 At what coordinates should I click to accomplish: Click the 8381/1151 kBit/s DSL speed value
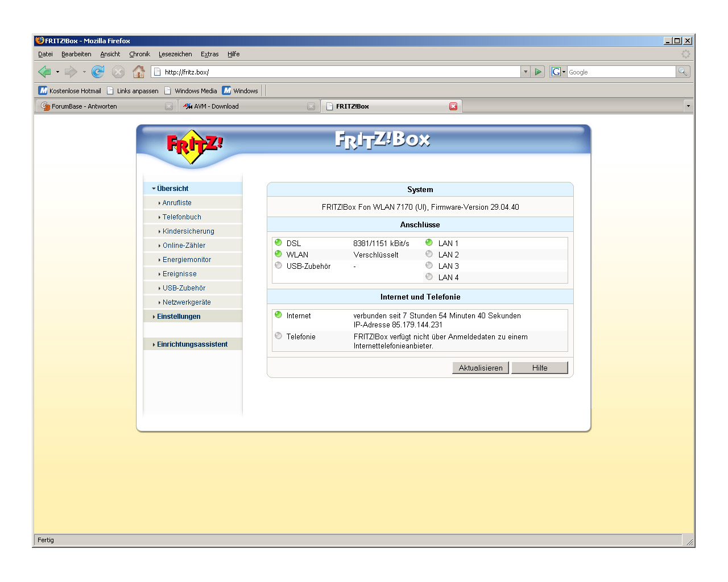pos(381,243)
